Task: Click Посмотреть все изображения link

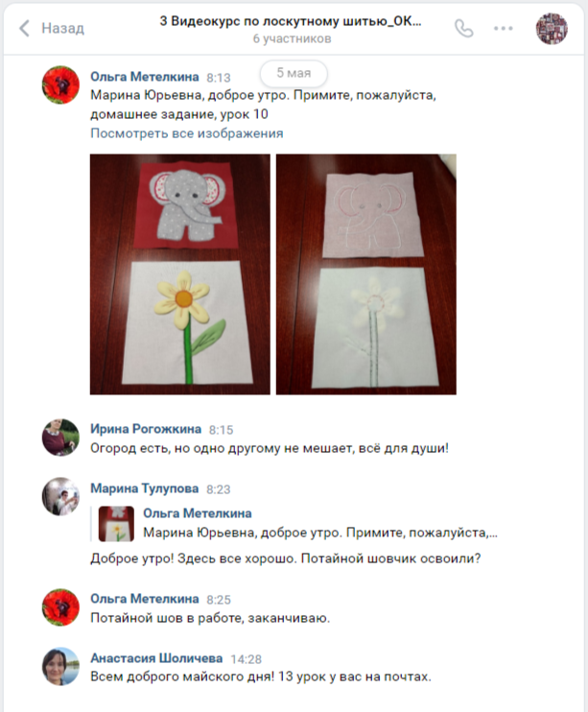Action: [187, 133]
